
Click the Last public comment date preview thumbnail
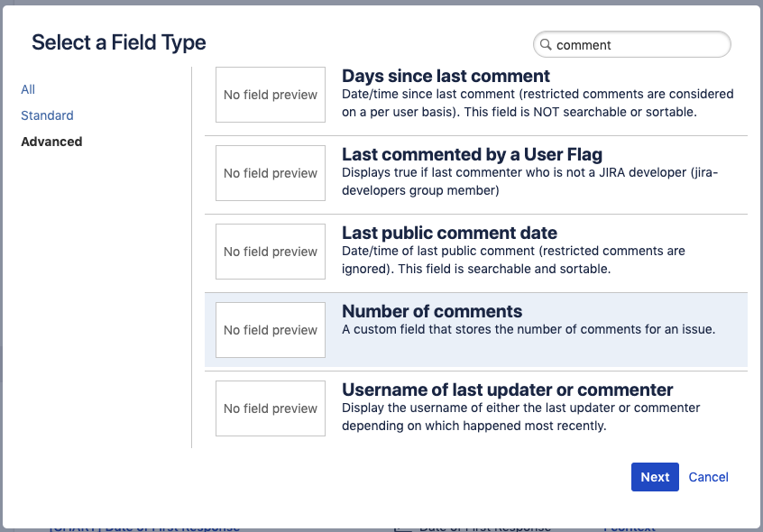pos(270,252)
